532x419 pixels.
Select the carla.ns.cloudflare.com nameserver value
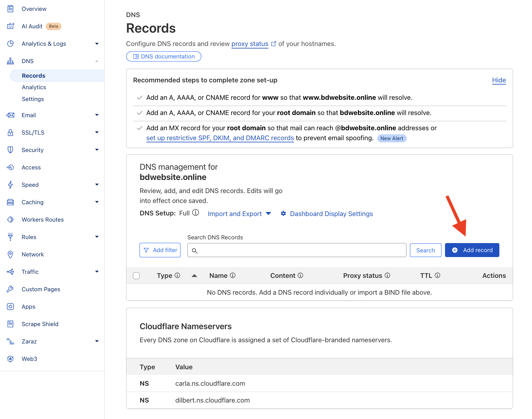coord(210,384)
